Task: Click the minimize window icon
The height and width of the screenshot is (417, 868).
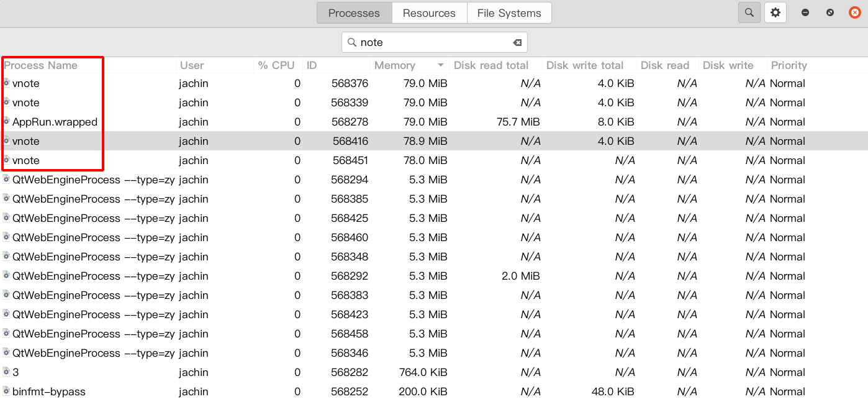Action: (x=804, y=12)
